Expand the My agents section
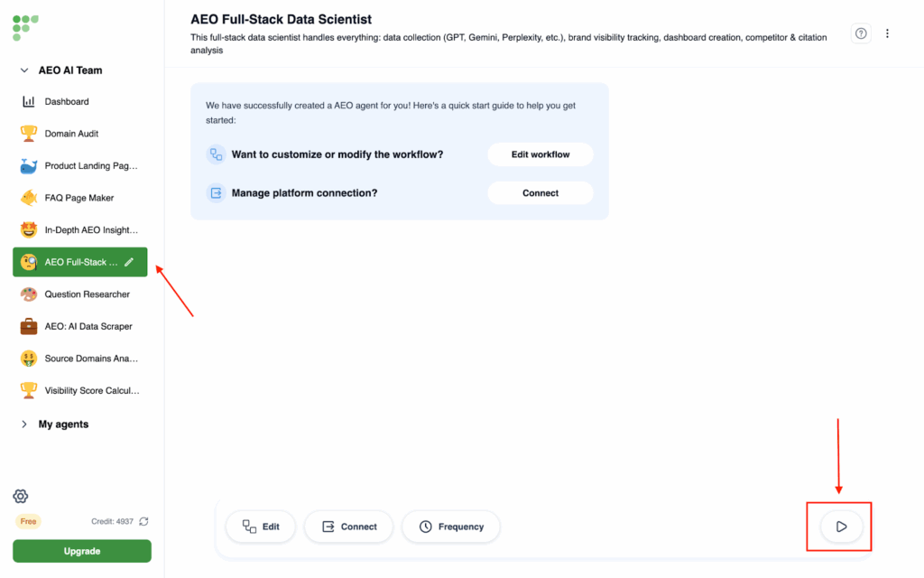 click(24, 424)
